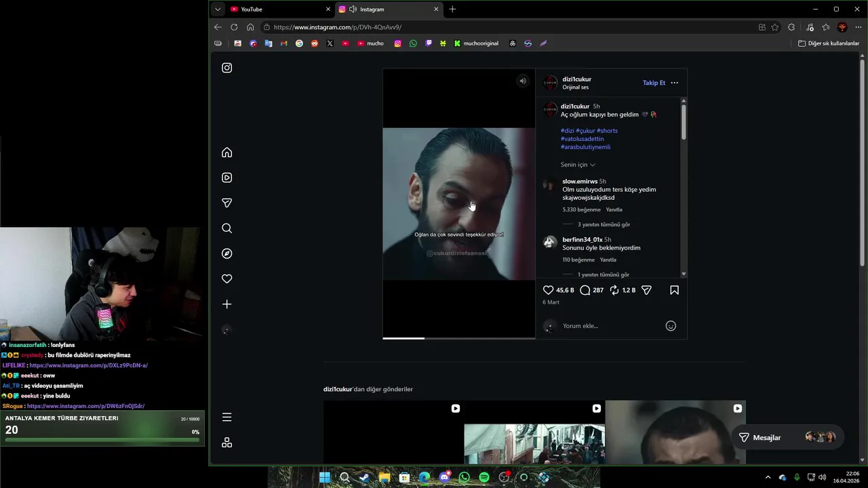Add page to favorites via star icon
Viewport: 868px width, 488px height.
[775, 27]
